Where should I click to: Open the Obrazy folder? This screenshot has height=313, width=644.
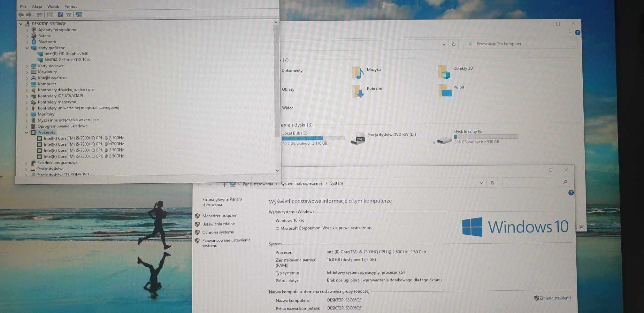click(288, 89)
